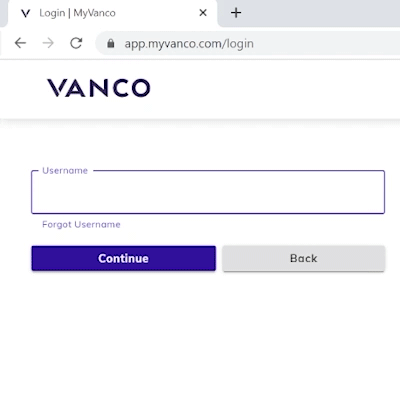This screenshot has height=400, width=400.
Task: Click the purple Continue button
Action: [124, 258]
